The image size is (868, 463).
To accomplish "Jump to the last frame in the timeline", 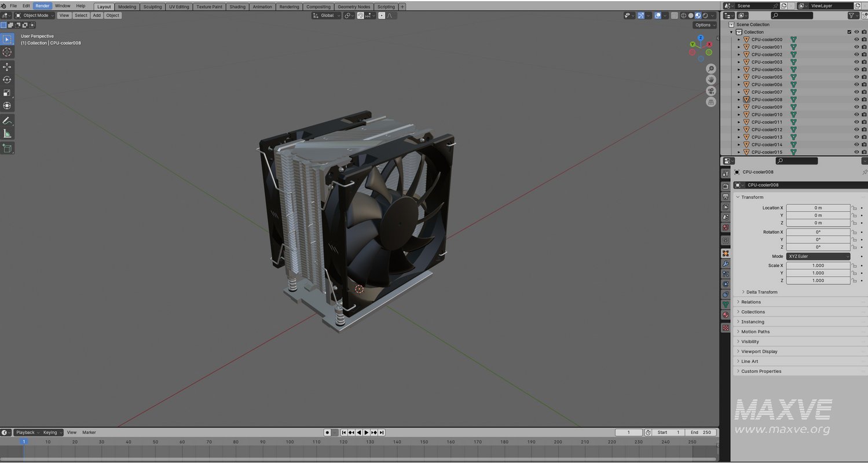I will [382, 432].
